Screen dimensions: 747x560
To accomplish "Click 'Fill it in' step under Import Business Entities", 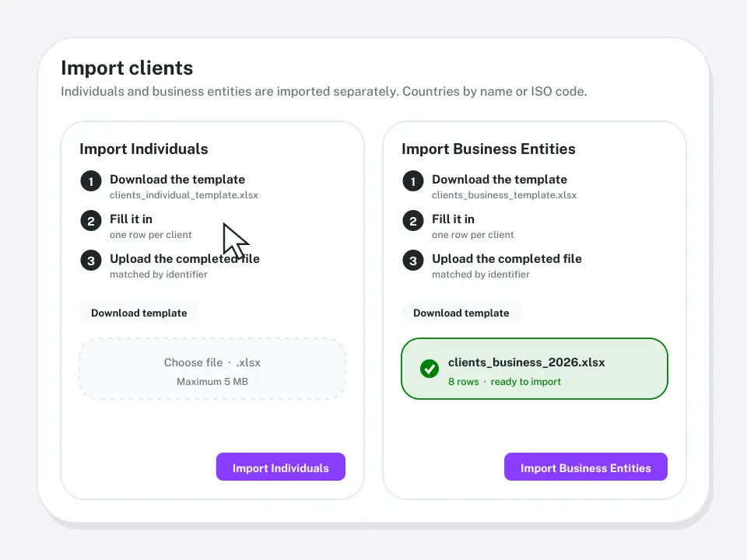I will pyautogui.click(x=453, y=219).
